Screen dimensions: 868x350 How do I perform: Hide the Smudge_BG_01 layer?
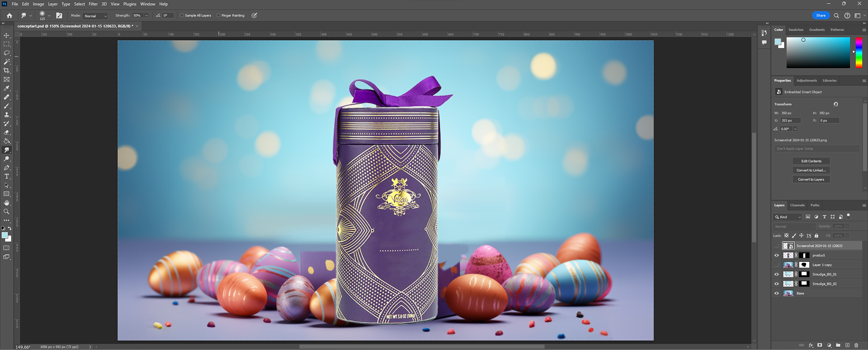click(x=777, y=275)
